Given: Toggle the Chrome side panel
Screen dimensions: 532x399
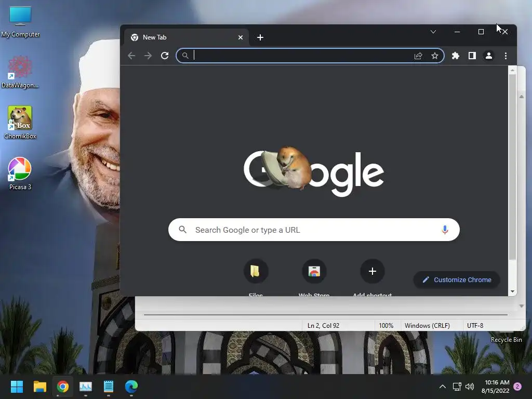Looking at the screenshot, I should 472,56.
